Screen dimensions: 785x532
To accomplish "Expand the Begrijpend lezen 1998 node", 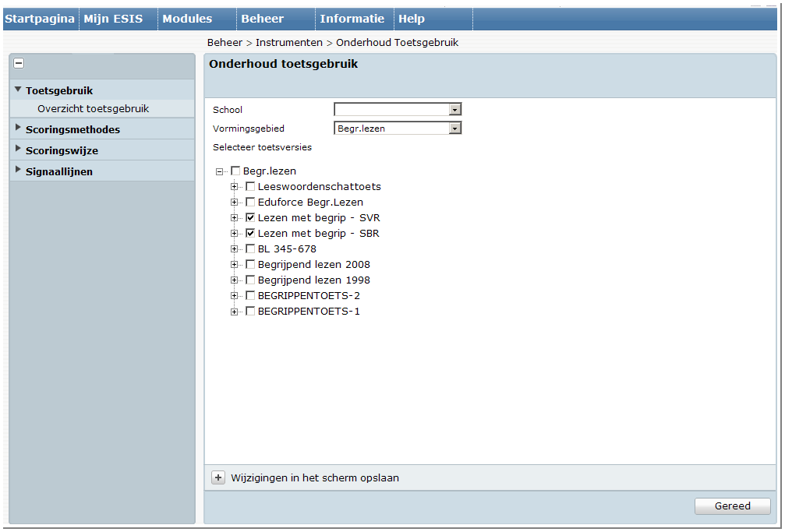I will [234, 280].
